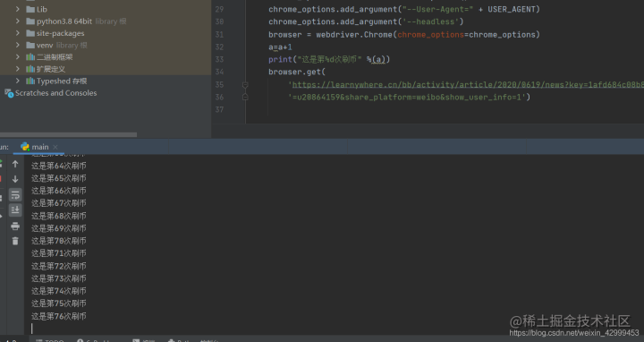Viewport: 644px width, 342px height.
Task: Click the 二进制框架 library icon
Action: 30,56
